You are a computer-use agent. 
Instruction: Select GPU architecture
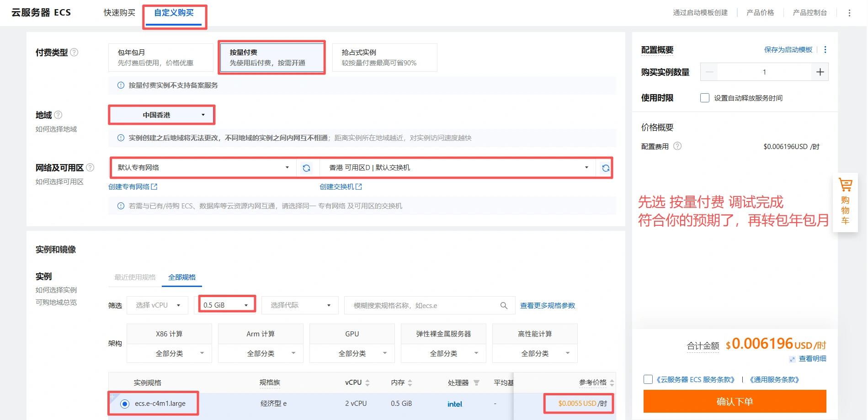352,334
